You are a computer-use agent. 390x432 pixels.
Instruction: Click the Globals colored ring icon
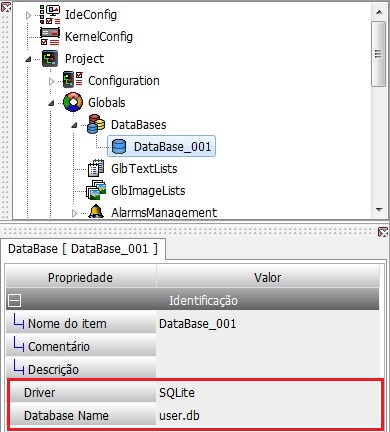(73, 102)
